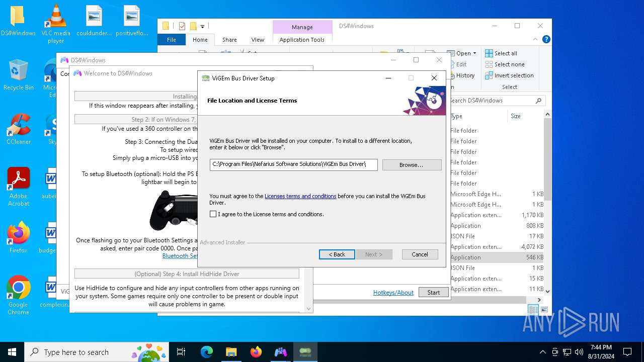The width and height of the screenshot is (644, 362).
Task: Select Recycle Bin desktop icon
Action: click(18, 75)
